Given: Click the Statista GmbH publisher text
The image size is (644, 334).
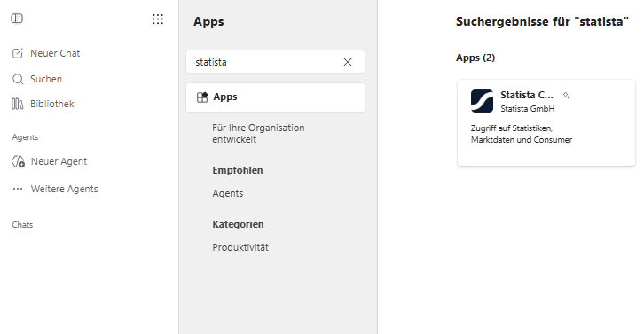Looking at the screenshot, I should pyautogui.click(x=528, y=109).
